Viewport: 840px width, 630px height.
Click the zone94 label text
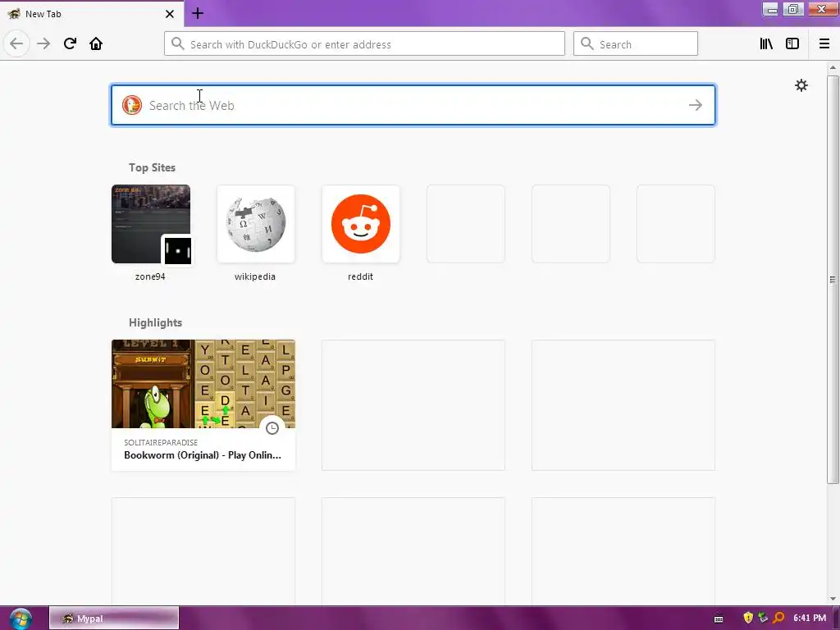click(150, 276)
